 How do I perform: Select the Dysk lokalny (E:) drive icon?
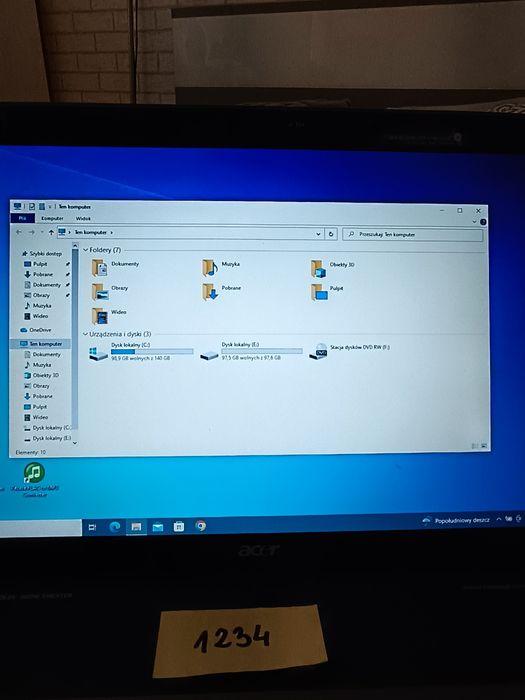coord(208,355)
